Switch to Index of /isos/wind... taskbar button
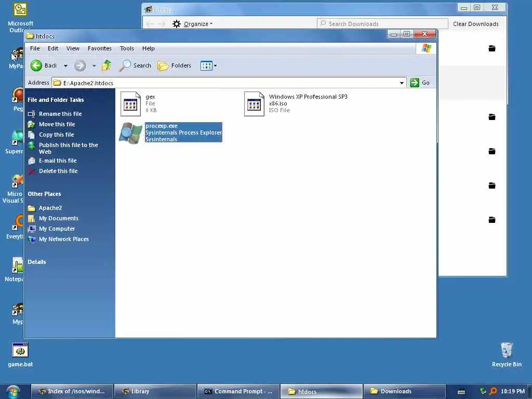Screen dimensions: 532x399 pyautogui.click(x=72, y=391)
